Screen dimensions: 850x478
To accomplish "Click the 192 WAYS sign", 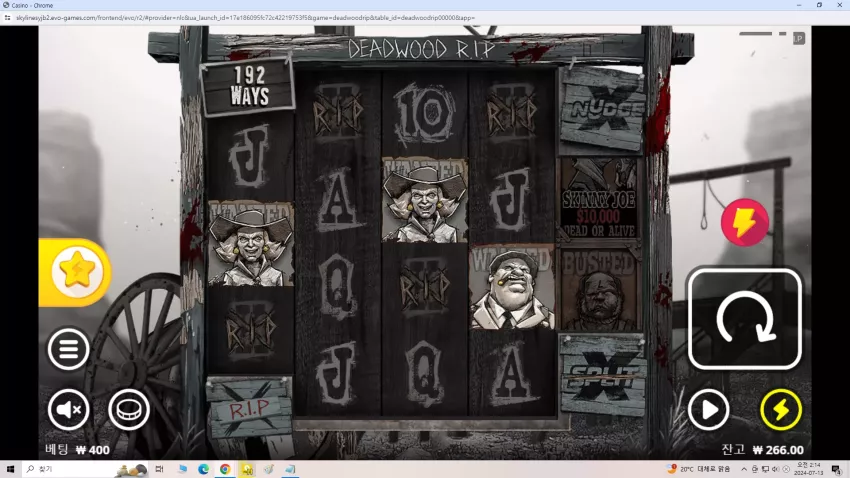I will coord(248,86).
